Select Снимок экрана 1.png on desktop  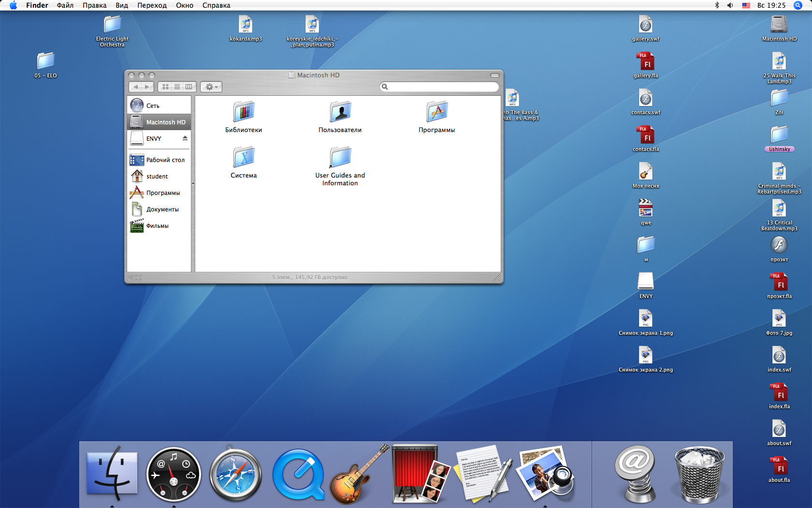pyautogui.click(x=646, y=323)
